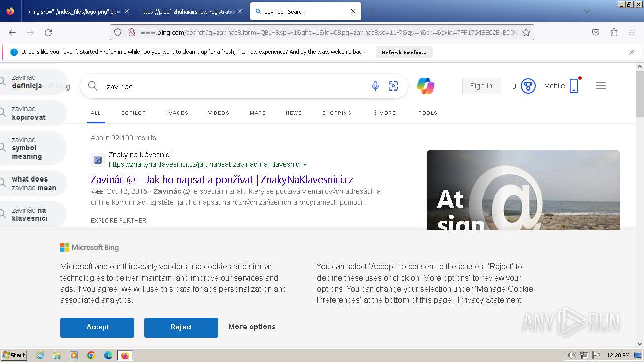This screenshot has width=644, height=362.
Task: Click the Mobile phone icon
Action: pyautogui.click(x=574, y=86)
